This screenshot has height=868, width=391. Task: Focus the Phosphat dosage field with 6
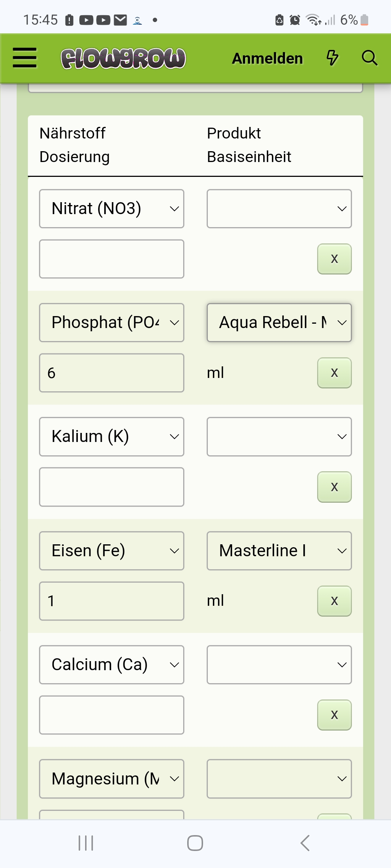point(112,373)
